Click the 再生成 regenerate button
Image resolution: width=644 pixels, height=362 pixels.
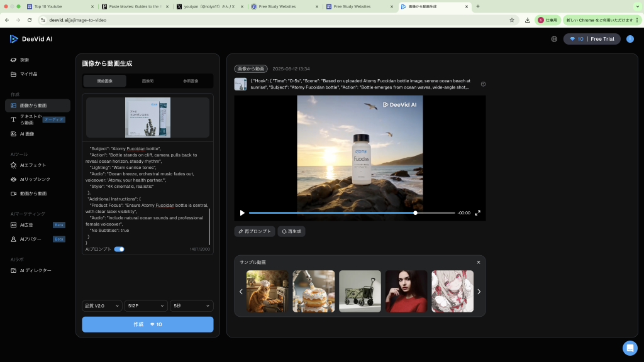(x=291, y=231)
